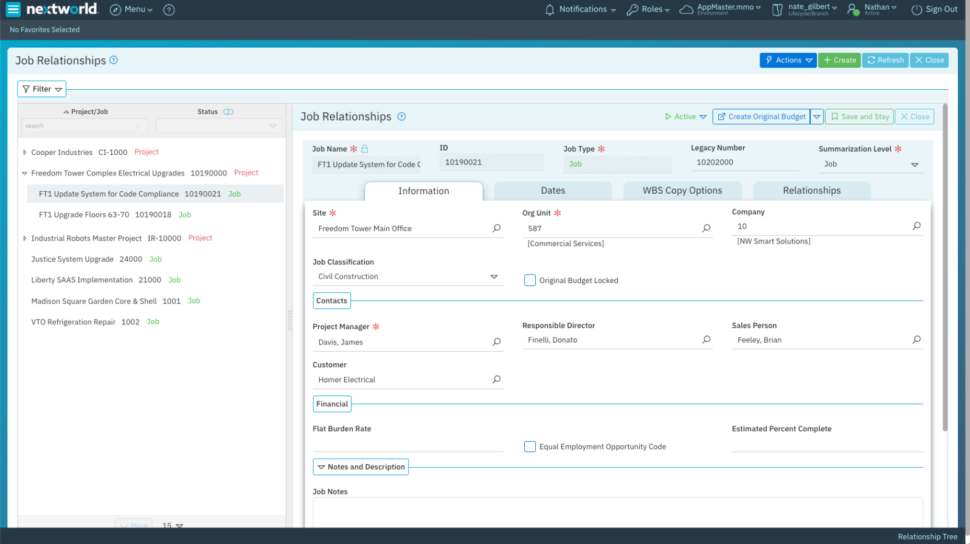The height and width of the screenshot is (544, 970).
Task: Click the lock icon next to Job Name
Action: pos(365,148)
